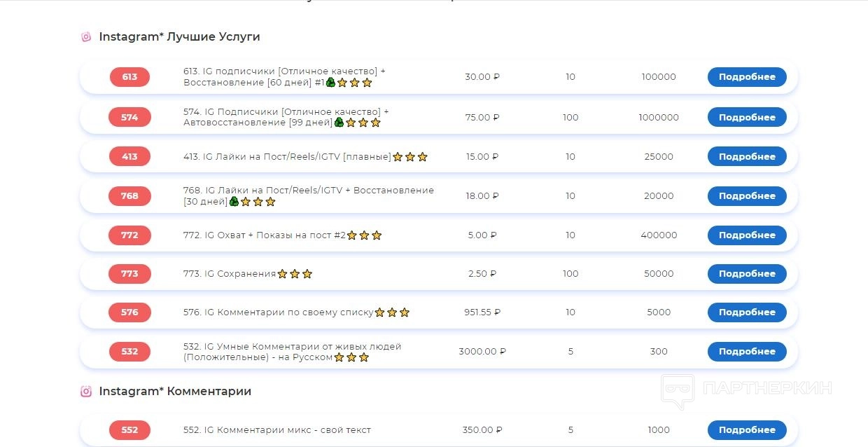Select red ID badge 413
Viewport: 868px width, 447px height.
129,157
